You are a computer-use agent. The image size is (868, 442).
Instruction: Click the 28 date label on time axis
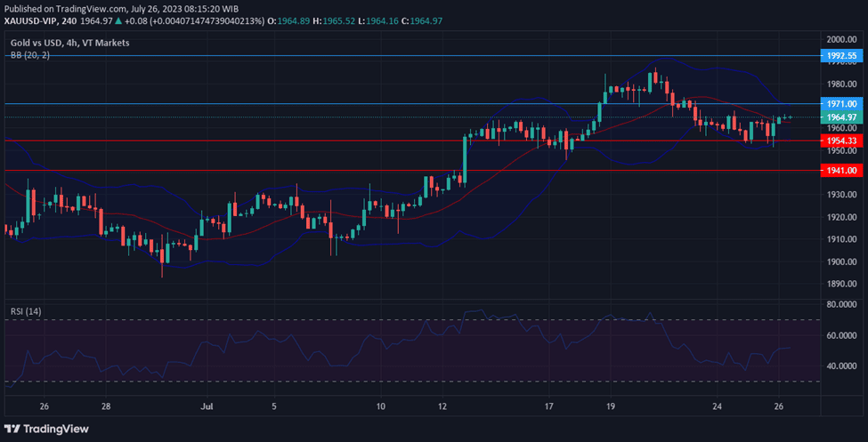pyautogui.click(x=105, y=406)
